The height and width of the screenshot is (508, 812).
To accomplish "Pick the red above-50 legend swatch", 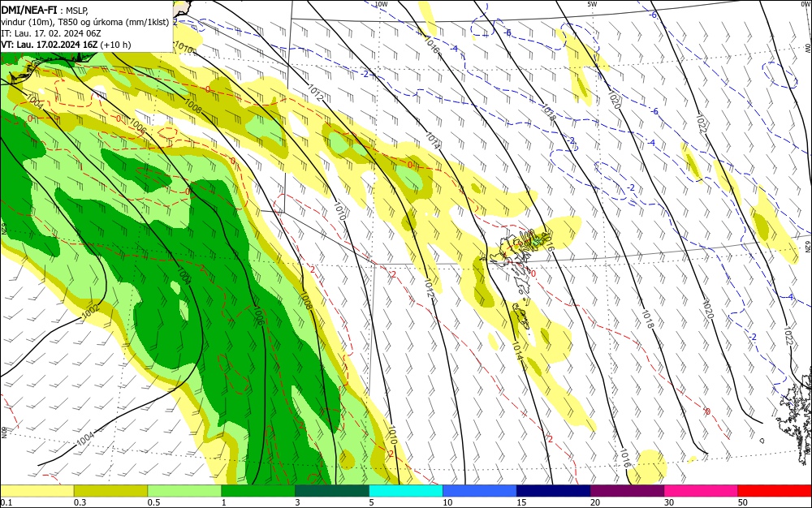I will click(775, 491).
